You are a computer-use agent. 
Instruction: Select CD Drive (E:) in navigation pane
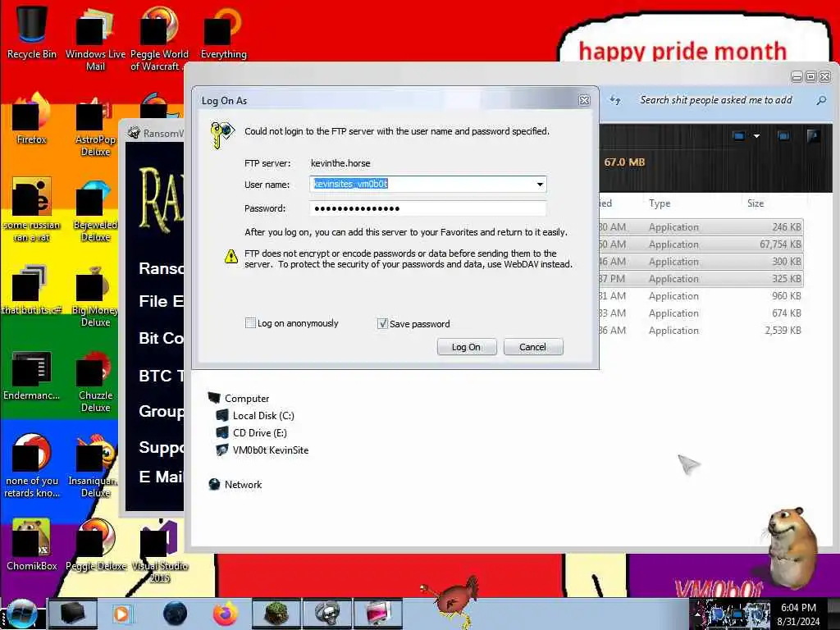[251, 432]
